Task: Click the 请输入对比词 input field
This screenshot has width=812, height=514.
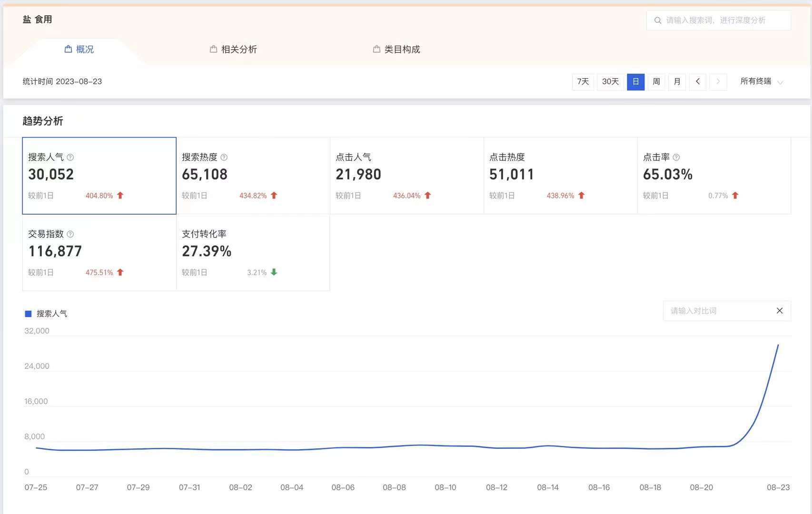Action: pos(727,311)
